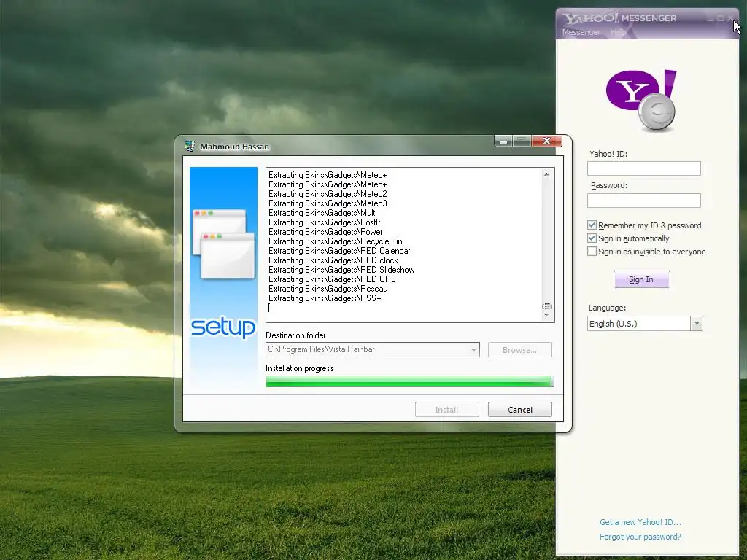Open the Language dropdown in Yahoo Messenger
Screen dimensions: 747x560
(x=697, y=323)
